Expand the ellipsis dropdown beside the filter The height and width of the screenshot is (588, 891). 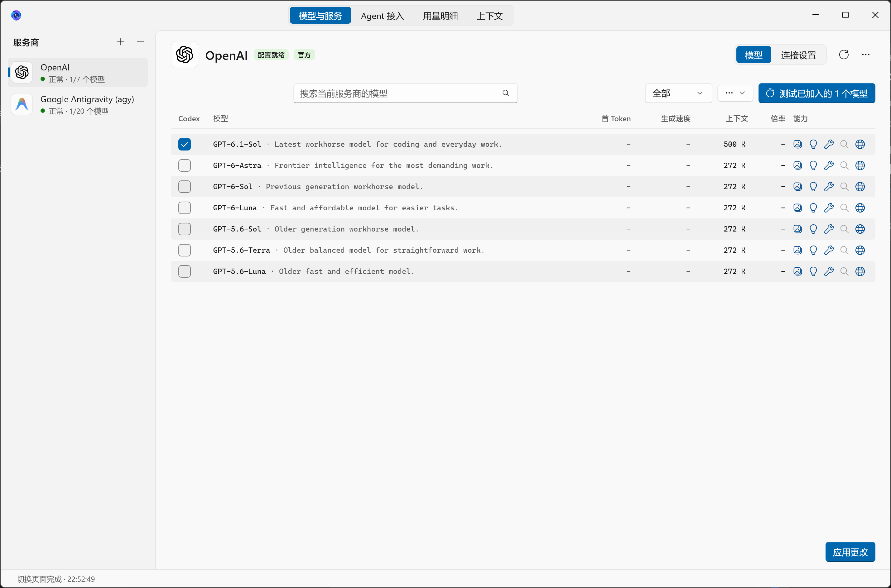[735, 93]
